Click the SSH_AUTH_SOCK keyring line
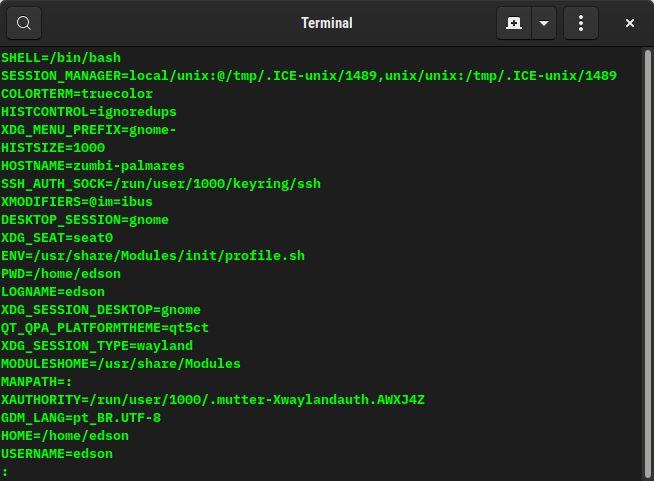This screenshot has width=654, height=481. 161,183
